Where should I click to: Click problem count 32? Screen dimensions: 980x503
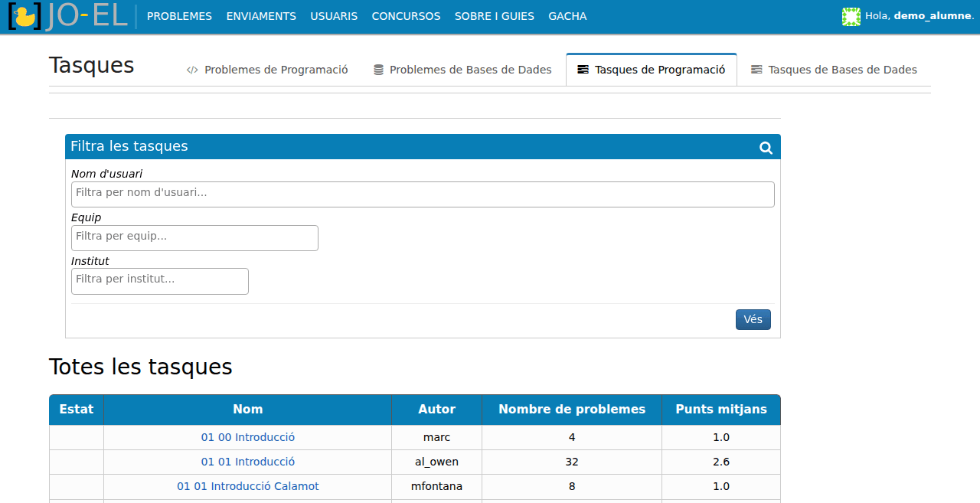click(572, 462)
